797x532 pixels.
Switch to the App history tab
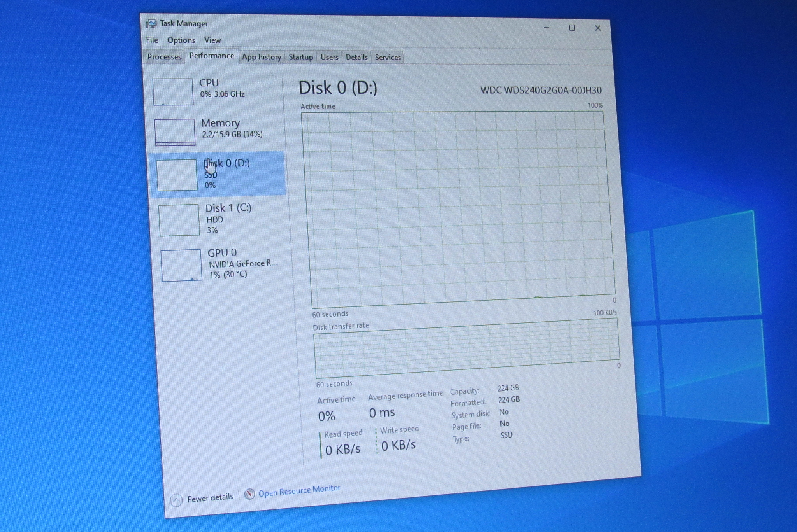pos(261,57)
